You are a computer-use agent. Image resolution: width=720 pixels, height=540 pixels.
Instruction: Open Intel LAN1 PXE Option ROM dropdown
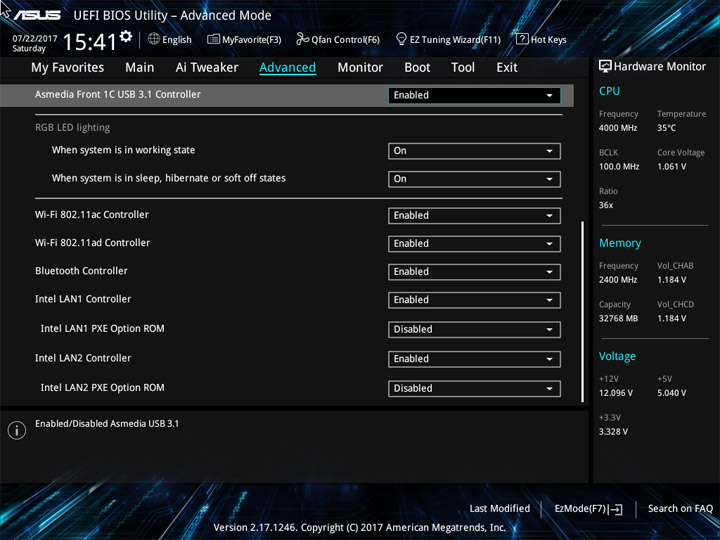474,330
